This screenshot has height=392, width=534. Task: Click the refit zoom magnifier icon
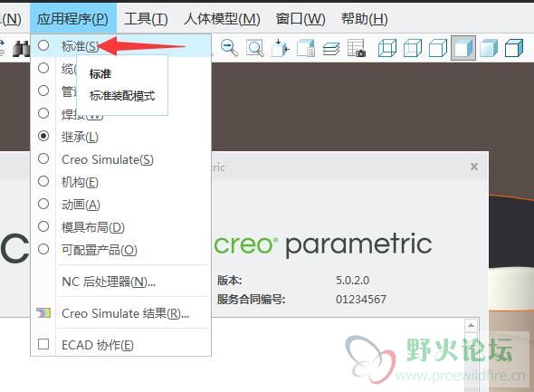(x=254, y=48)
